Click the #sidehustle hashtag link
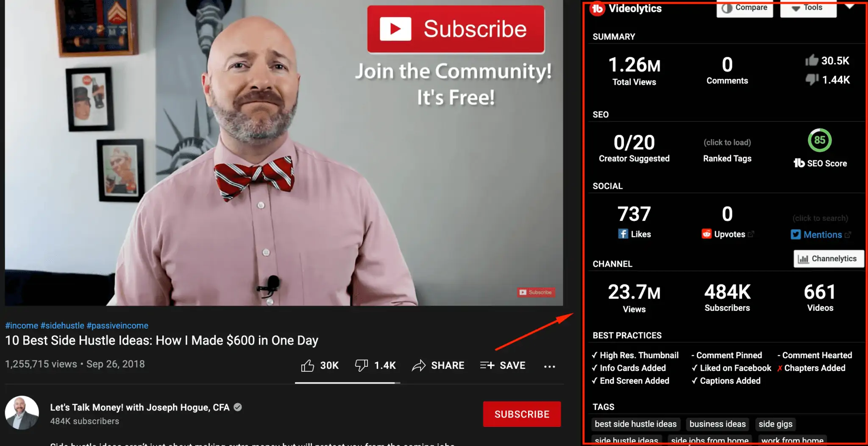This screenshot has height=446, width=868. (62, 326)
